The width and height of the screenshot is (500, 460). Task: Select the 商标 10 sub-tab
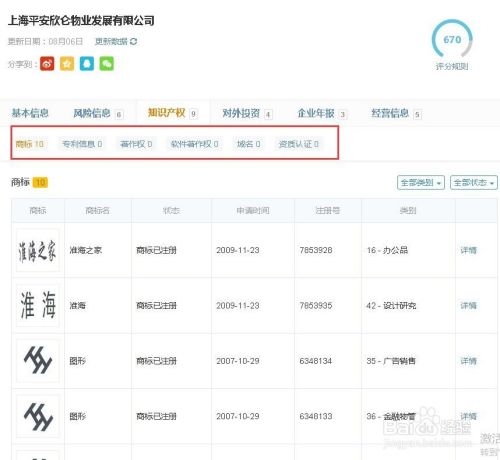pos(30,144)
